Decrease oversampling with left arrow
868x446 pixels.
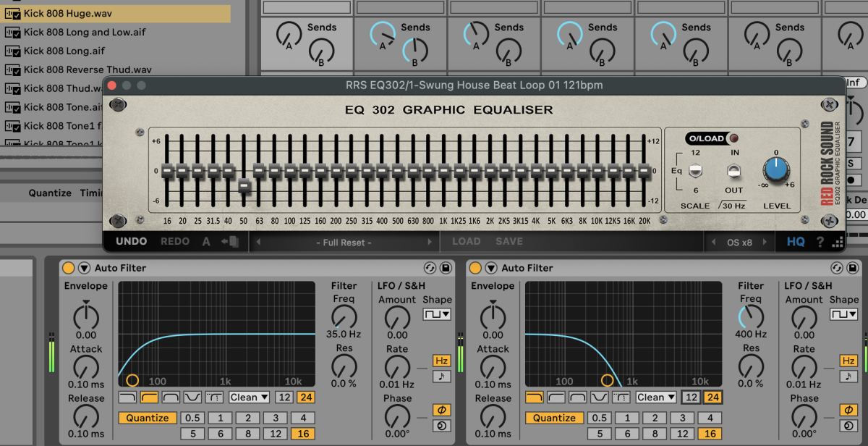[714, 242]
